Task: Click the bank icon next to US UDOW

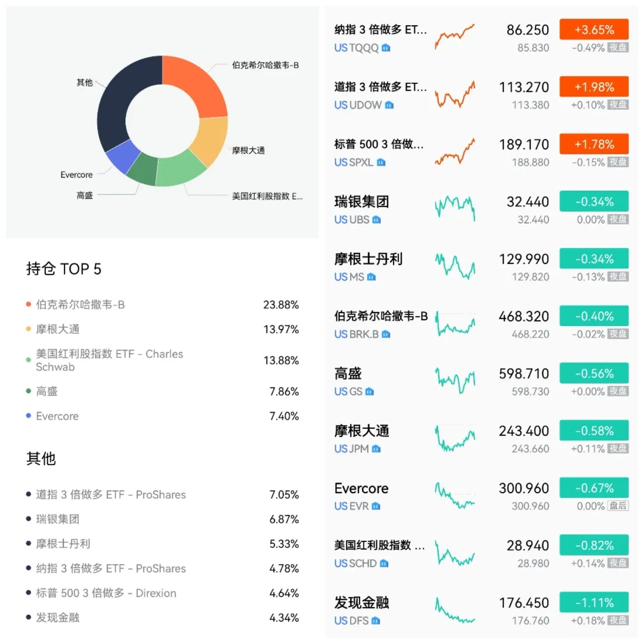Action: click(x=389, y=105)
